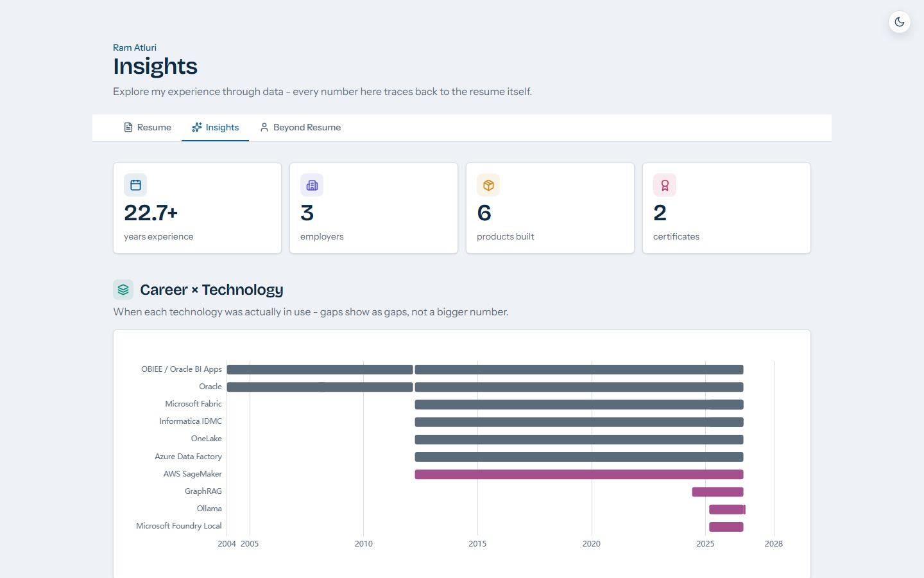Click the "employers" card label
This screenshot has height=578, width=924.
pos(322,236)
